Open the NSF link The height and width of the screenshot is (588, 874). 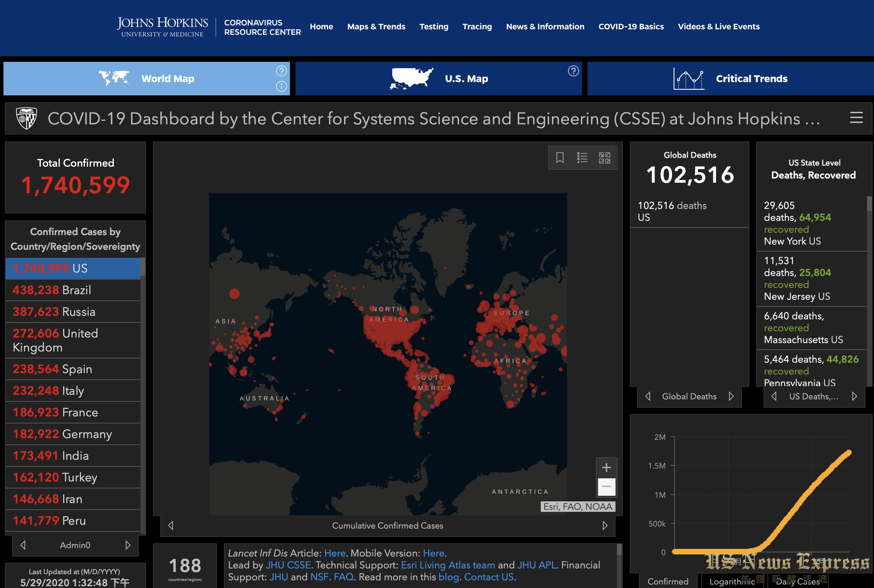pos(320,577)
